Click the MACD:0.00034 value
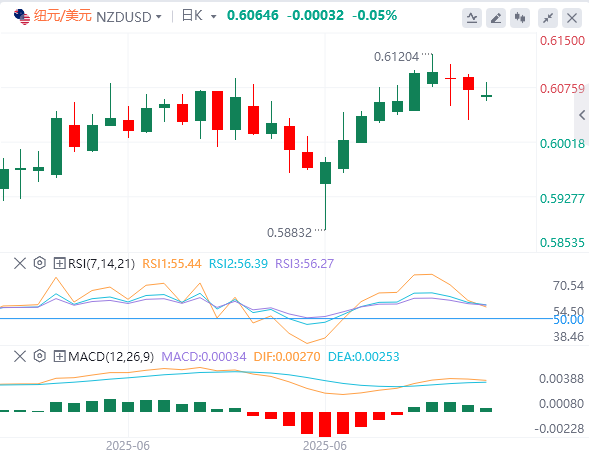This screenshot has width=589, height=458. click(x=204, y=357)
